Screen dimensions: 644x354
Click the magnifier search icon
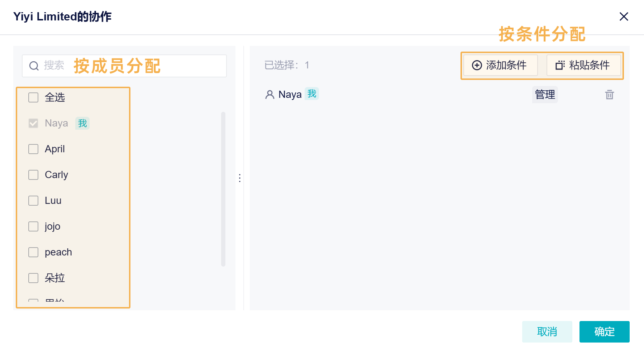point(34,66)
